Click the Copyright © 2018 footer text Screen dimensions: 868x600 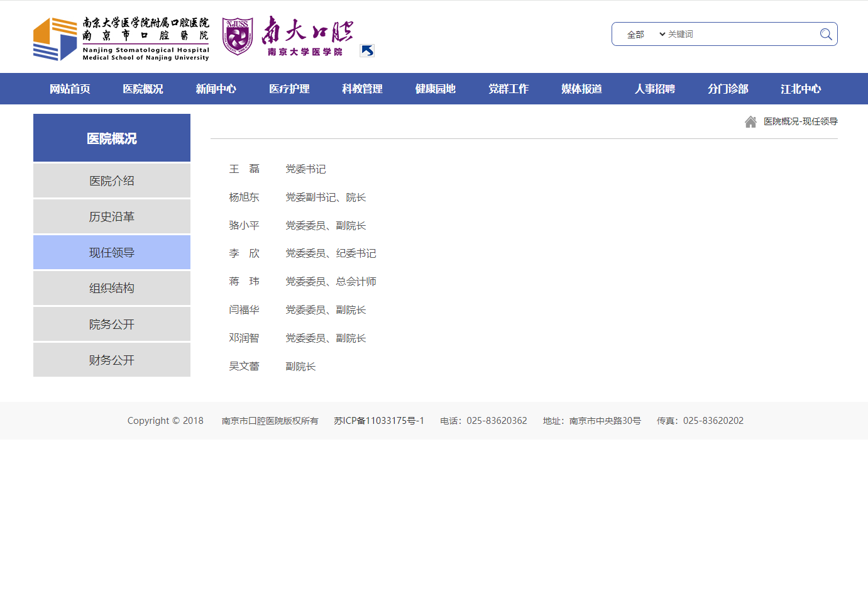coord(165,421)
